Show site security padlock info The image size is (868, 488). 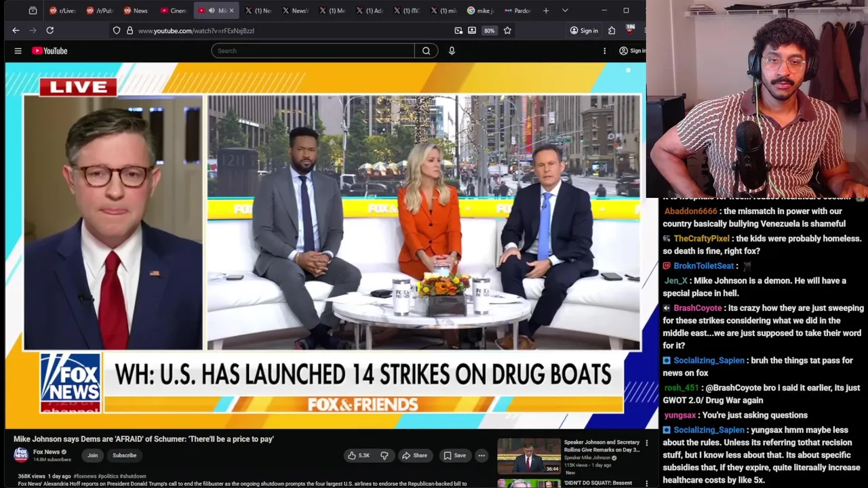pyautogui.click(x=130, y=30)
